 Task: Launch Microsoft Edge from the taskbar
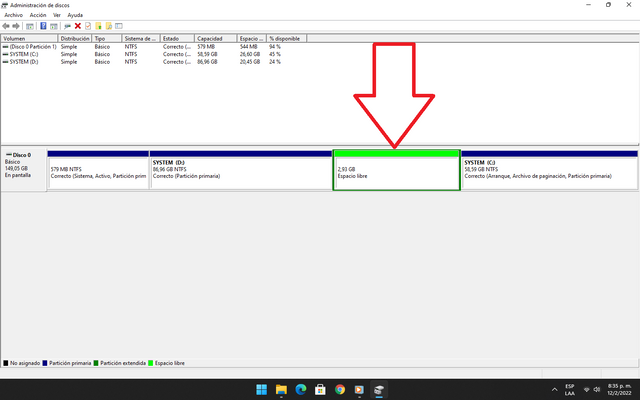pyautogui.click(x=300, y=389)
